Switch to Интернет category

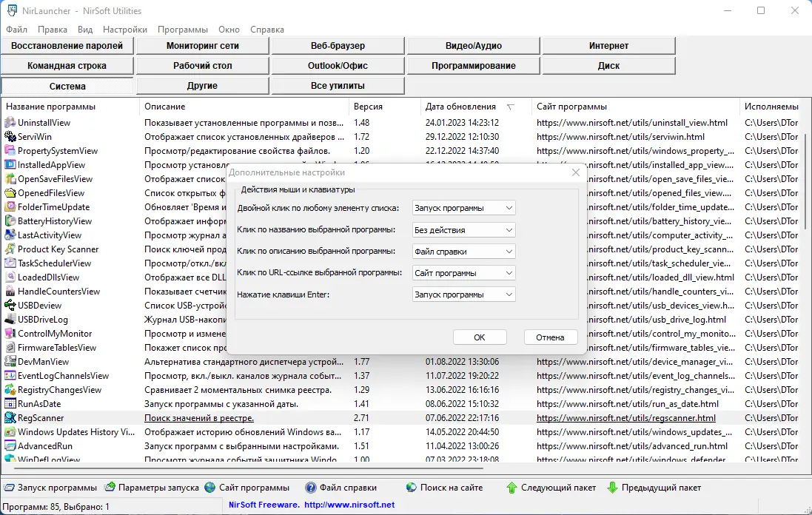click(x=608, y=46)
